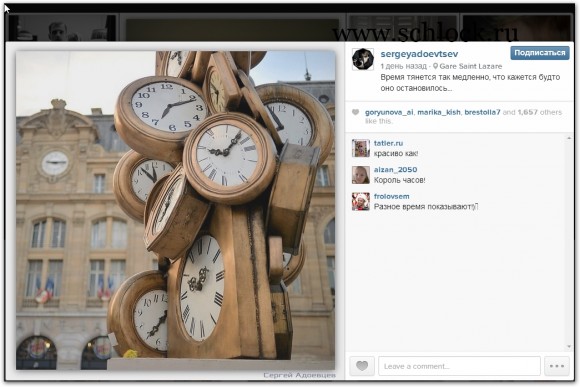The height and width of the screenshot is (387, 580).
Task: Click sergeyadoevtsev profile avatar
Action: pyautogui.click(x=363, y=58)
